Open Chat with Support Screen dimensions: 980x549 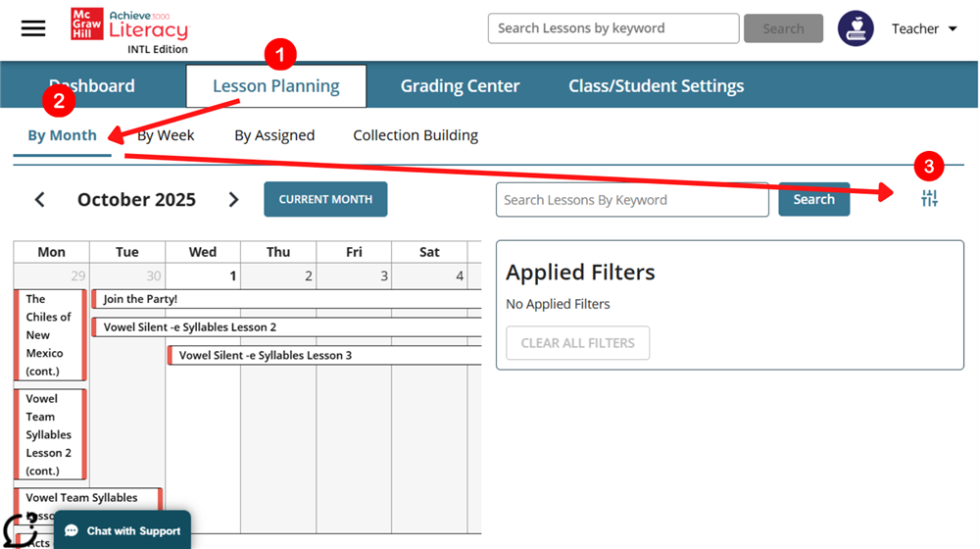pyautogui.click(x=122, y=530)
